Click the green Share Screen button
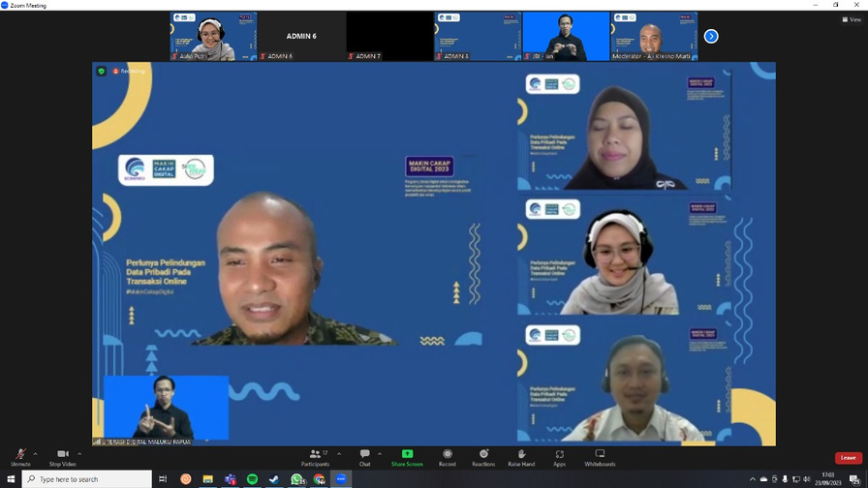 pos(407,456)
